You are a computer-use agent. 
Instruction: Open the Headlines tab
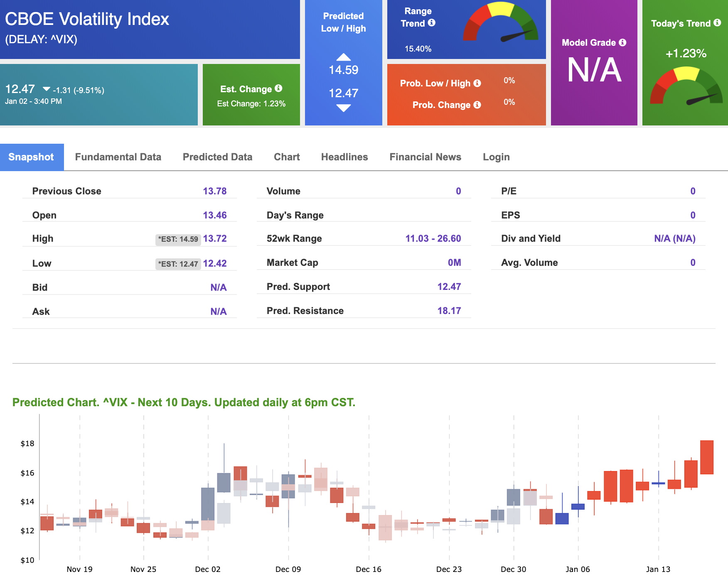pos(344,157)
